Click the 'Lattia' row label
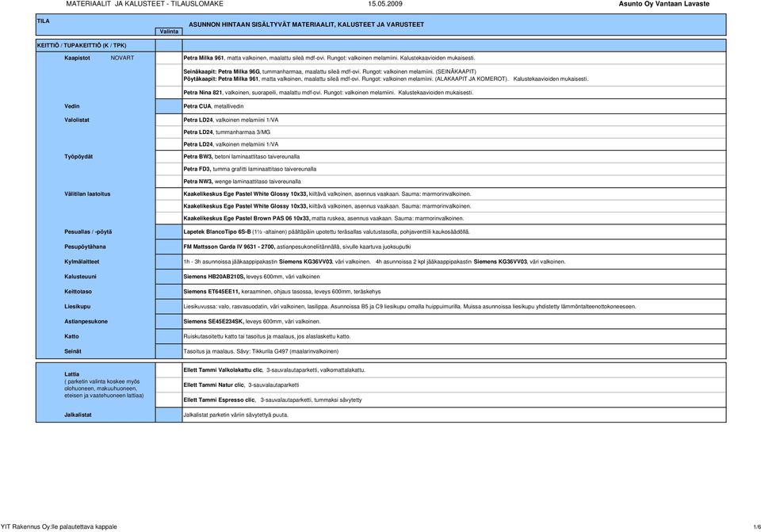Screen dimensions: 761x532 point(72,374)
